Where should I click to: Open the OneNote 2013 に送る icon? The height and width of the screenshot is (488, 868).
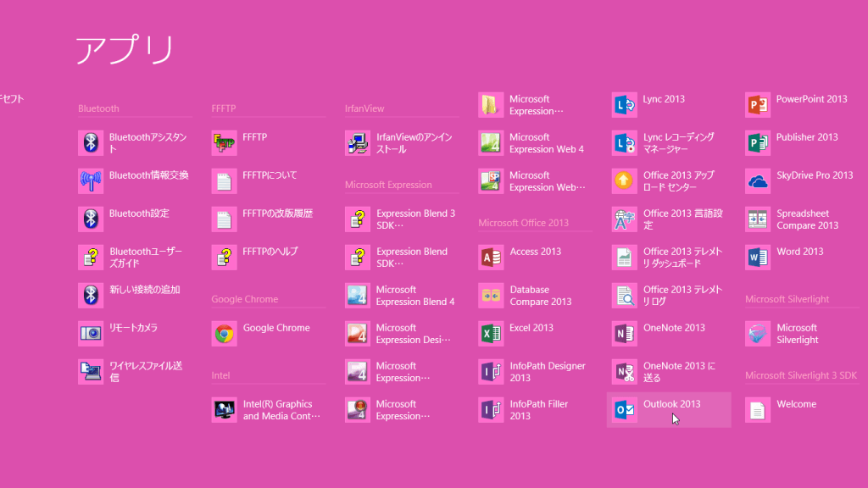pos(625,372)
